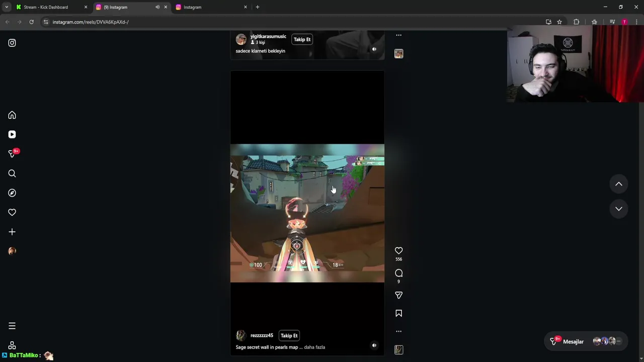
Task: Open the Mesajlar messages panel
Action: click(587, 341)
